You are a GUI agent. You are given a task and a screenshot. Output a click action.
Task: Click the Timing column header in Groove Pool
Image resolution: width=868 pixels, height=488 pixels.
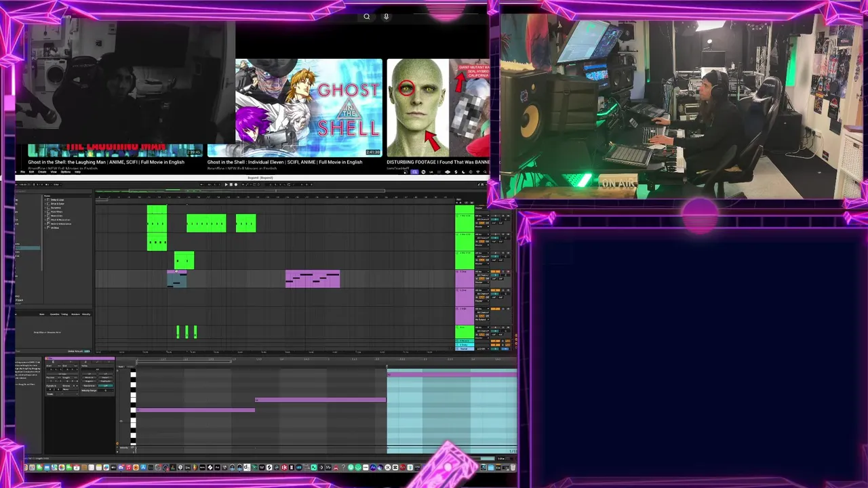point(64,314)
